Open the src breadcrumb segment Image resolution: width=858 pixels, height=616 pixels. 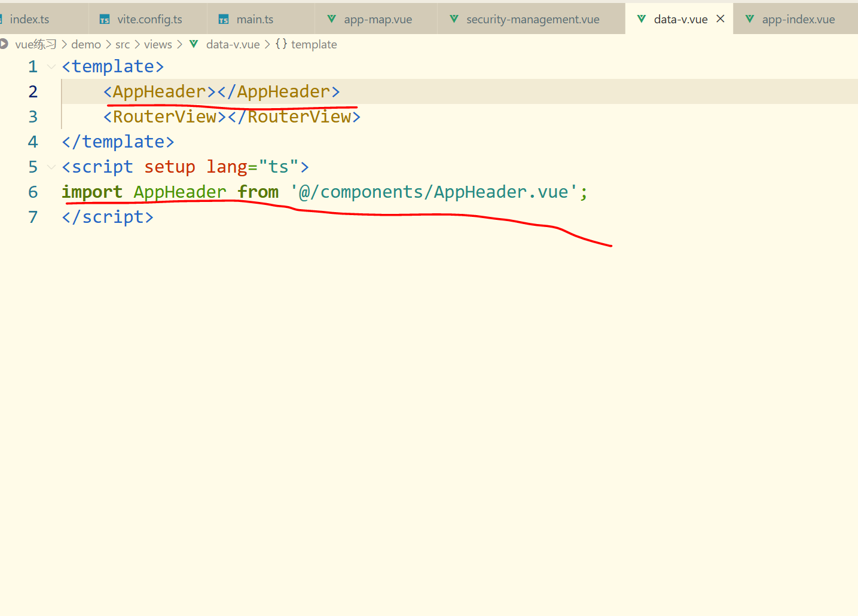pyautogui.click(x=123, y=44)
